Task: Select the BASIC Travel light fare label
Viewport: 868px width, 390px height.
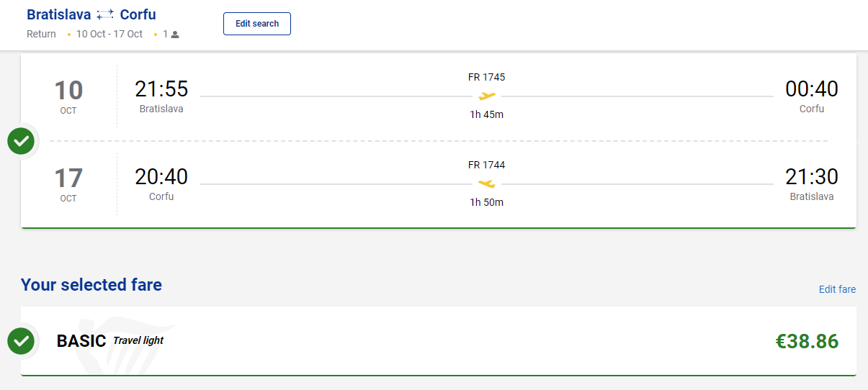Action: pyautogui.click(x=110, y=341)
